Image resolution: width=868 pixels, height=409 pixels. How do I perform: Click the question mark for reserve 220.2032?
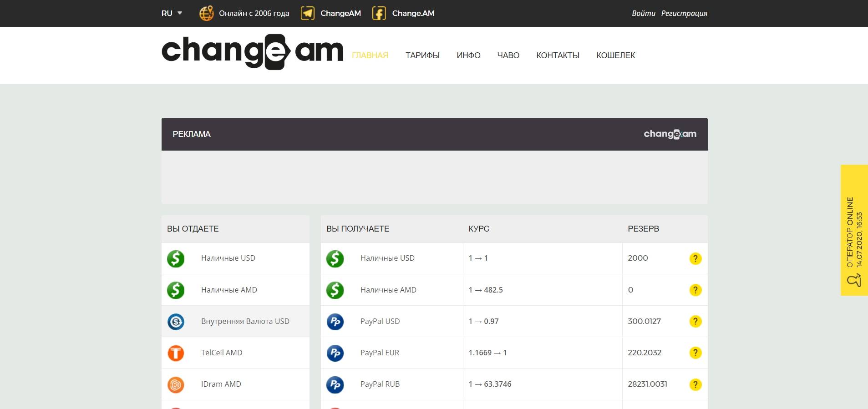[x=695, y=353]
